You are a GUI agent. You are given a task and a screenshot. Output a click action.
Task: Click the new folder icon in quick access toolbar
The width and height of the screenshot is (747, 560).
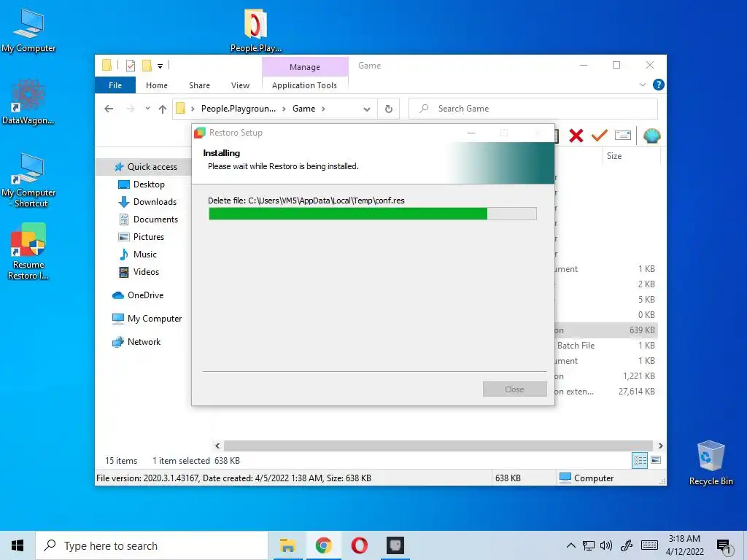coord(147,66)
